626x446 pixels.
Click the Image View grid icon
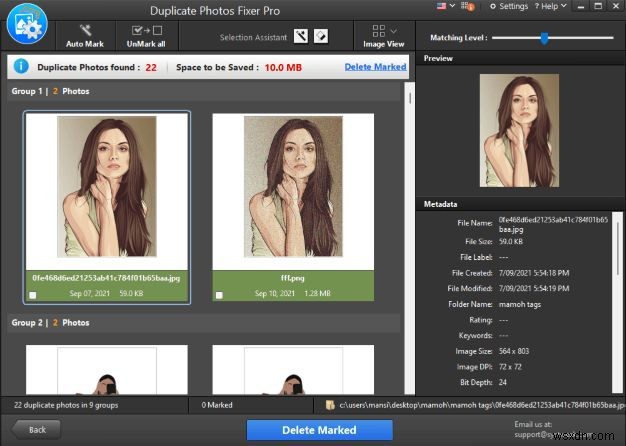pyautogui.click(x=377, y=30)
